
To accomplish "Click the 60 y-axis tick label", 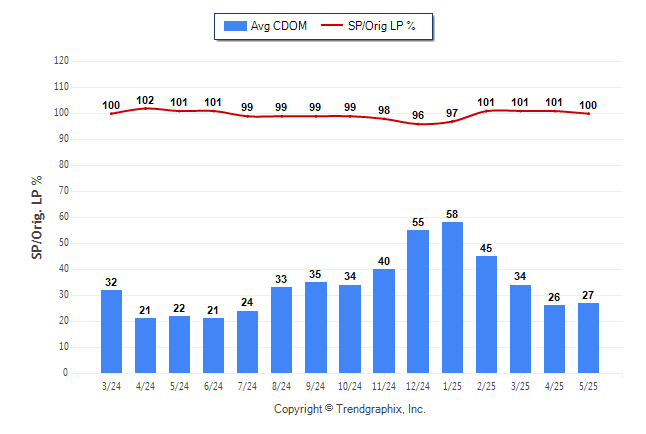I will [x=64, y=217].
